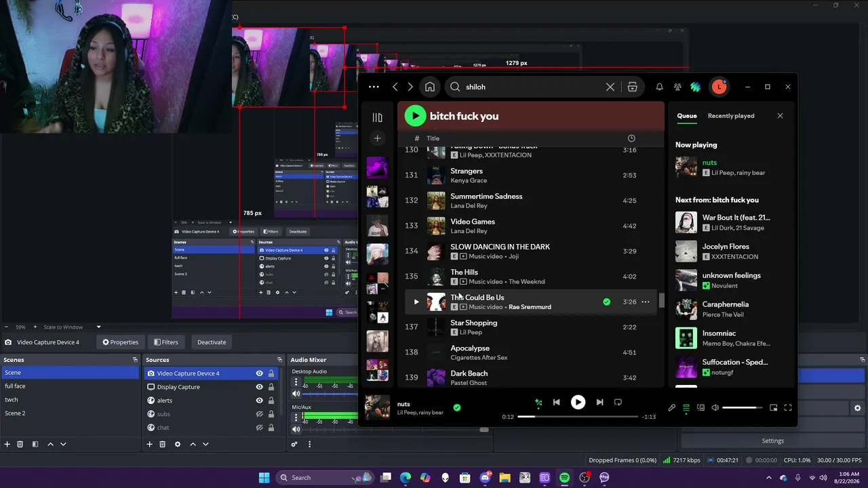Screen dimensions: 868x488
Task: Toggle the queue icon in Spotify player bar
Action: click(686, 407)
